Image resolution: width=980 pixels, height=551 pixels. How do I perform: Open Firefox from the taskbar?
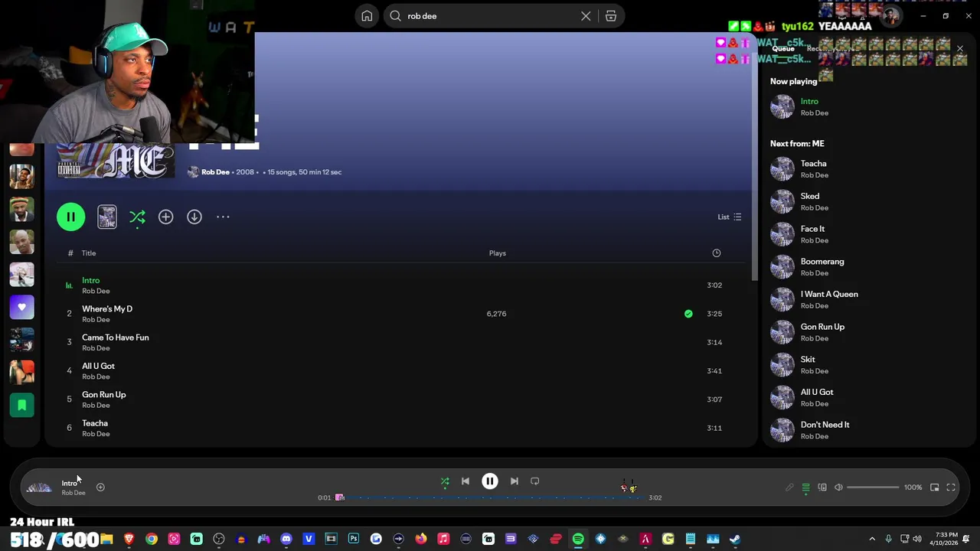[421, 539]
